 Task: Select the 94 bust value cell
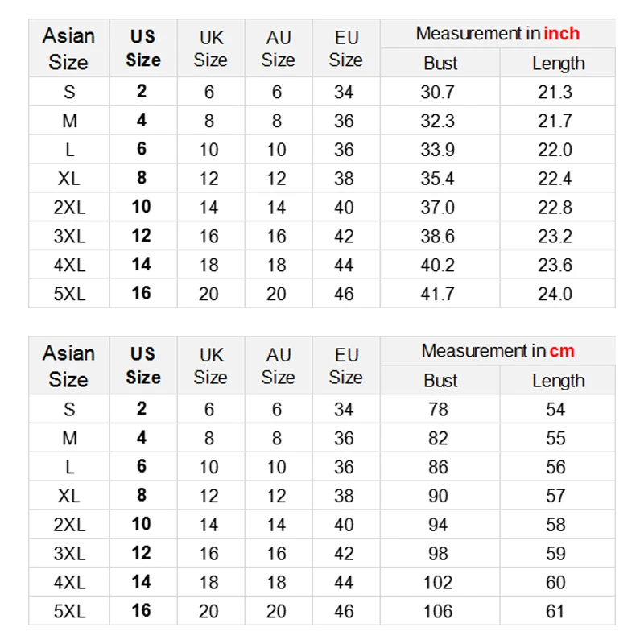[x=438, y=524]
